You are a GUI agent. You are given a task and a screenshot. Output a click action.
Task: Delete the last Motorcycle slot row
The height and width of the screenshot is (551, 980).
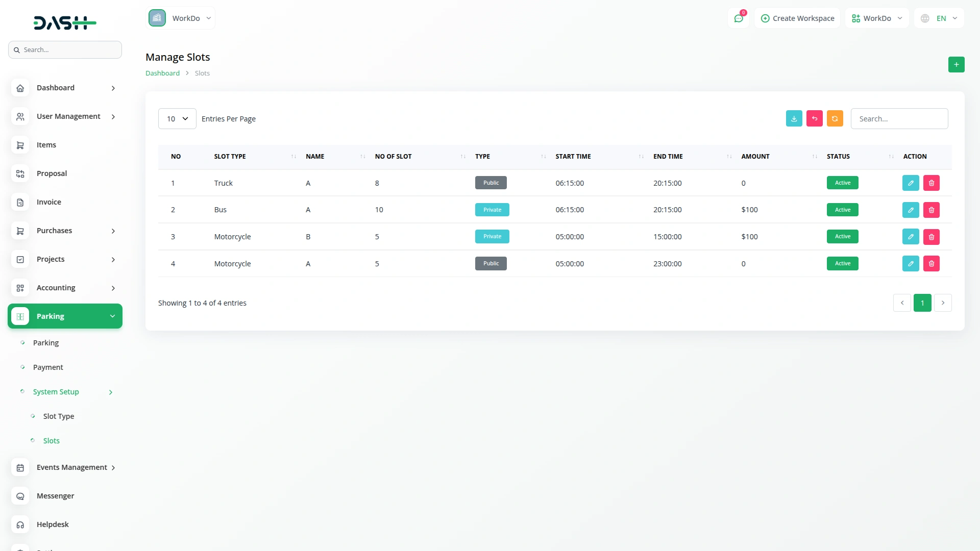click(931, 264)
